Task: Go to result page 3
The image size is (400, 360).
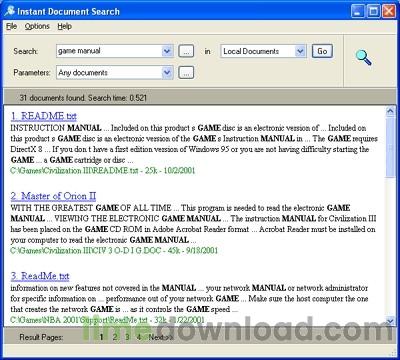Action: pyautogui.click(x=127, y=337)
